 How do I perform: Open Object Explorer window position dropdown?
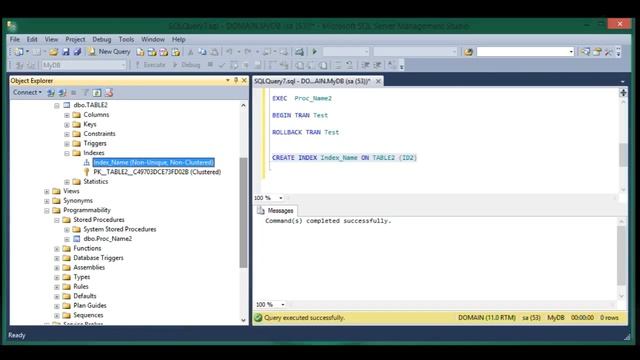coord(228,80)
